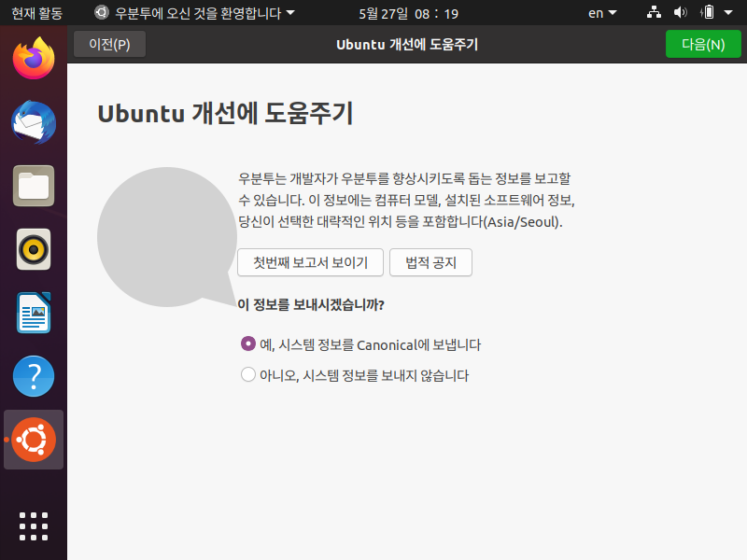
Task: Open the en input source dropdown
Action: (x=602, y=13)
